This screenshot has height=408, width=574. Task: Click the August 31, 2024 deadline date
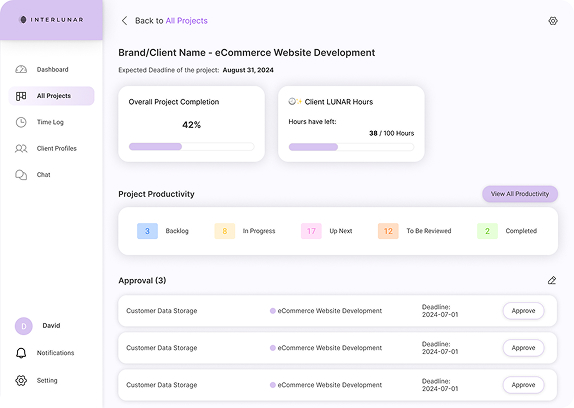click(248, 70)
